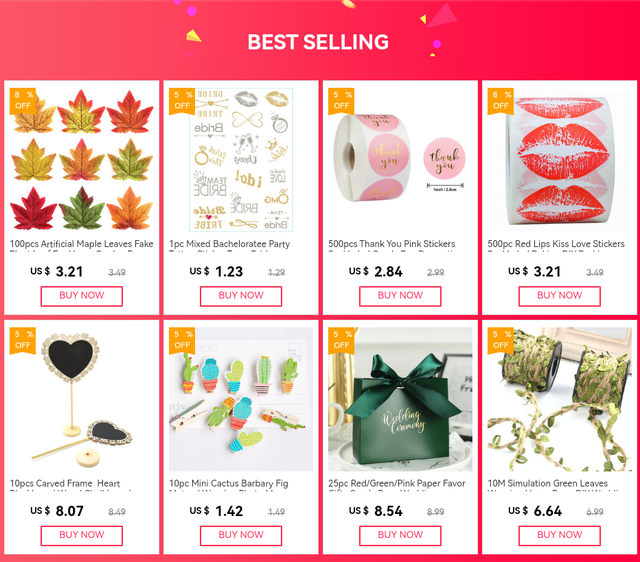Viewport: 640px width, 562px height.
Task: Click the maple leaves discount badge
Action: click(23, 101)
